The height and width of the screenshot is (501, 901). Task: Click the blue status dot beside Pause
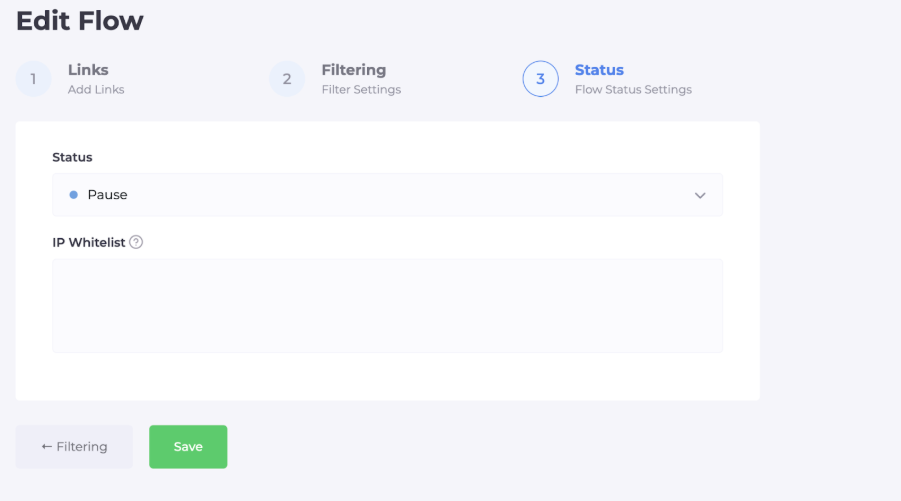(x=73, y=195)
